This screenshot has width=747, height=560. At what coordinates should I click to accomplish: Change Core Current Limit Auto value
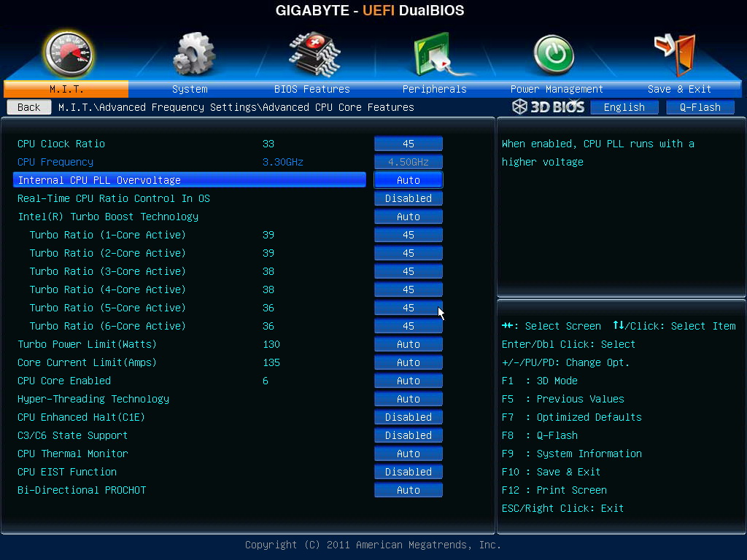tap(409, 362)
